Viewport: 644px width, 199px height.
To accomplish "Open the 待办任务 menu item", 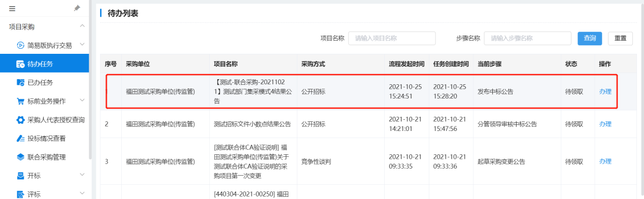I will (44, 64).
